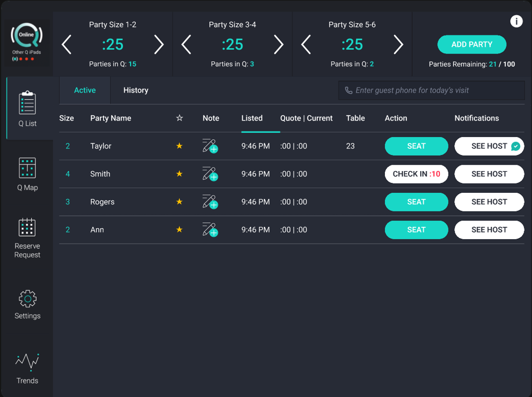Decrease wait time for Party Size 5-6
Image resolution: width=532 pixels, height=397 pixels.
[x=306, y=44]
